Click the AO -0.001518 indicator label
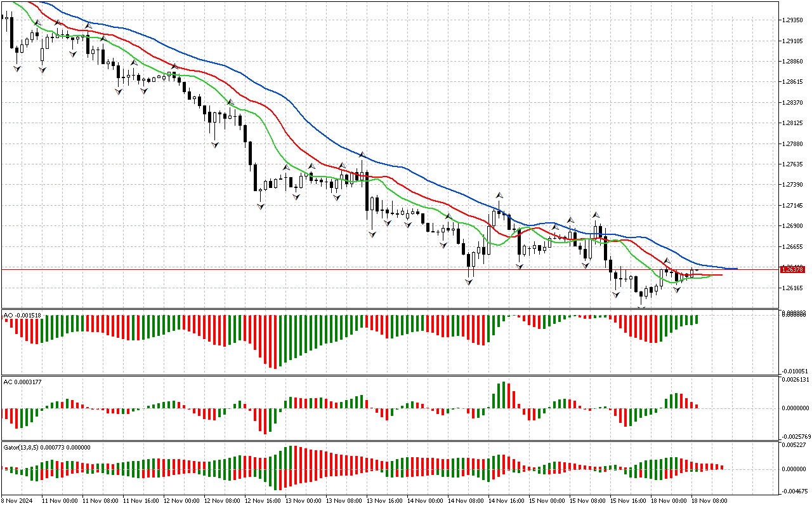 pyautogui.click(x=22, y=314)
